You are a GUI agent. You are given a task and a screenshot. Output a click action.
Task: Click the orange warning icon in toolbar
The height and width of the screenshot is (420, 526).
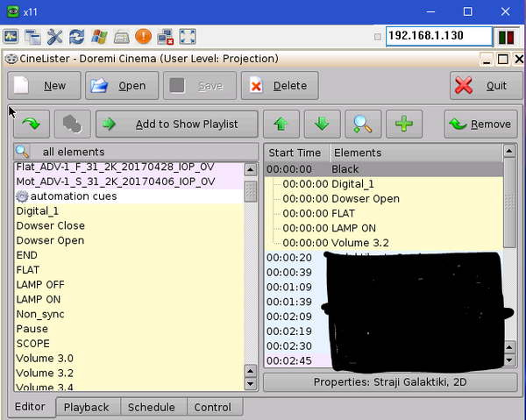tap(143, 37)
